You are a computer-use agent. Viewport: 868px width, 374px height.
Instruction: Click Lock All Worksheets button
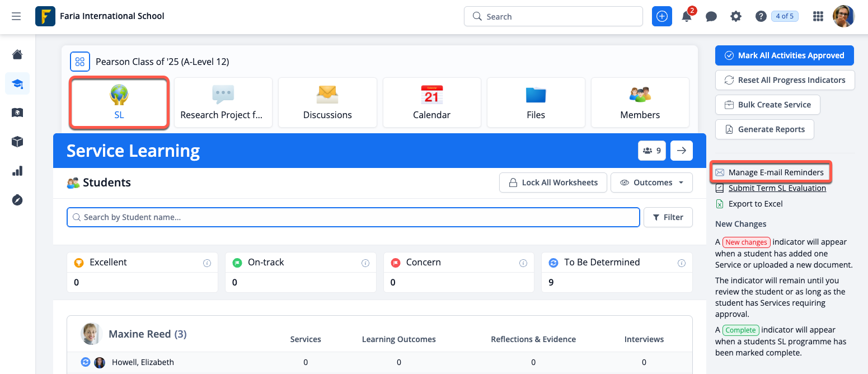point(553,183)
